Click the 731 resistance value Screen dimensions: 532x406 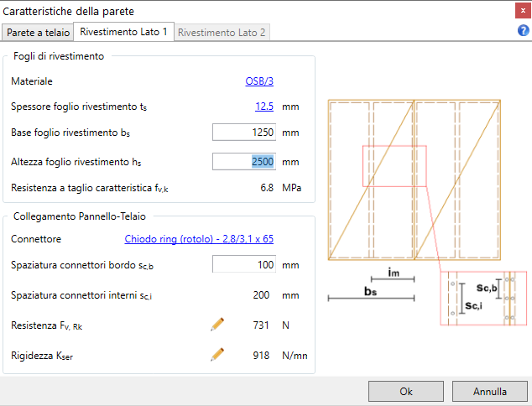pyautogui.click(x=261, y=325)
